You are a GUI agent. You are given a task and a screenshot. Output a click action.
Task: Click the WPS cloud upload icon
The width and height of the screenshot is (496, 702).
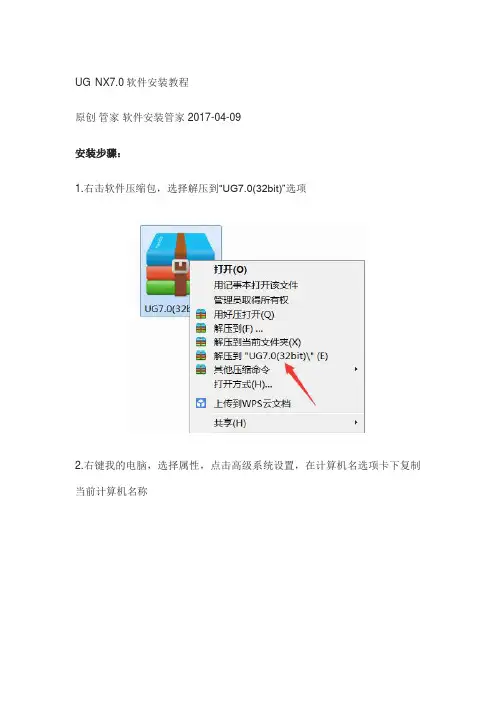click(201, 403)
